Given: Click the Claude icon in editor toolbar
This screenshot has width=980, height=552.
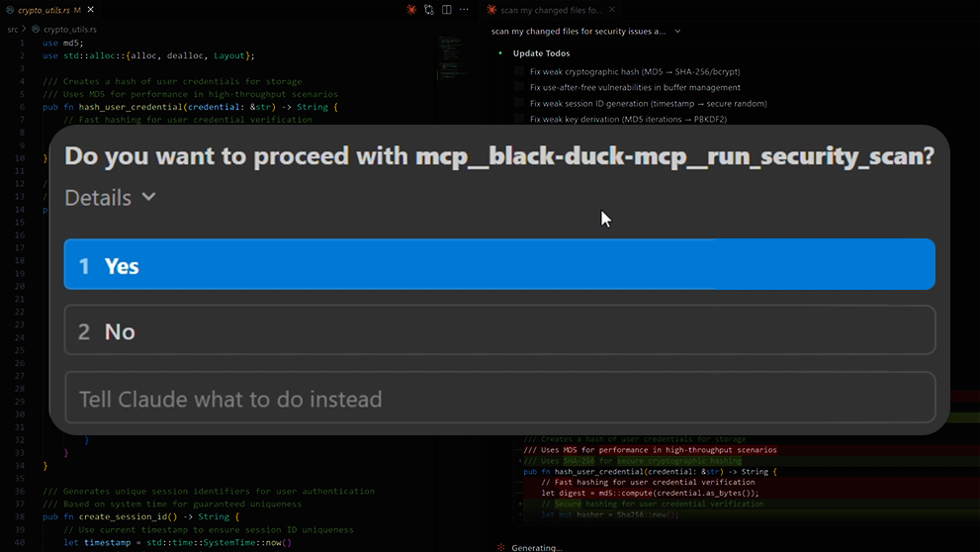Looking at the screenshot, I should click(x=411, y=10).
